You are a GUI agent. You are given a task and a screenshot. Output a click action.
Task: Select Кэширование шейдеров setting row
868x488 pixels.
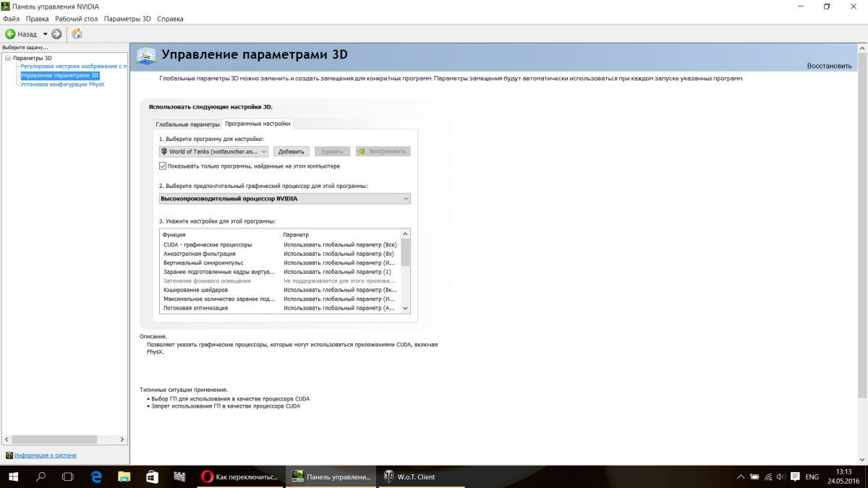(x=280, y=290)
